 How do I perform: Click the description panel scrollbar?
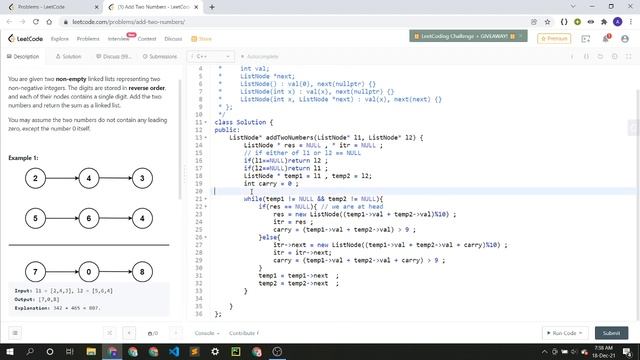180,139
